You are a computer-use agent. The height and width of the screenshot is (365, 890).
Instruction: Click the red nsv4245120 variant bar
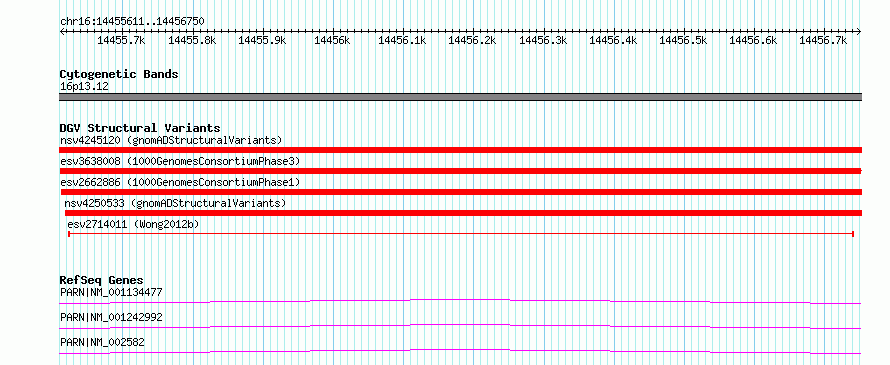(x=460, y=150)
